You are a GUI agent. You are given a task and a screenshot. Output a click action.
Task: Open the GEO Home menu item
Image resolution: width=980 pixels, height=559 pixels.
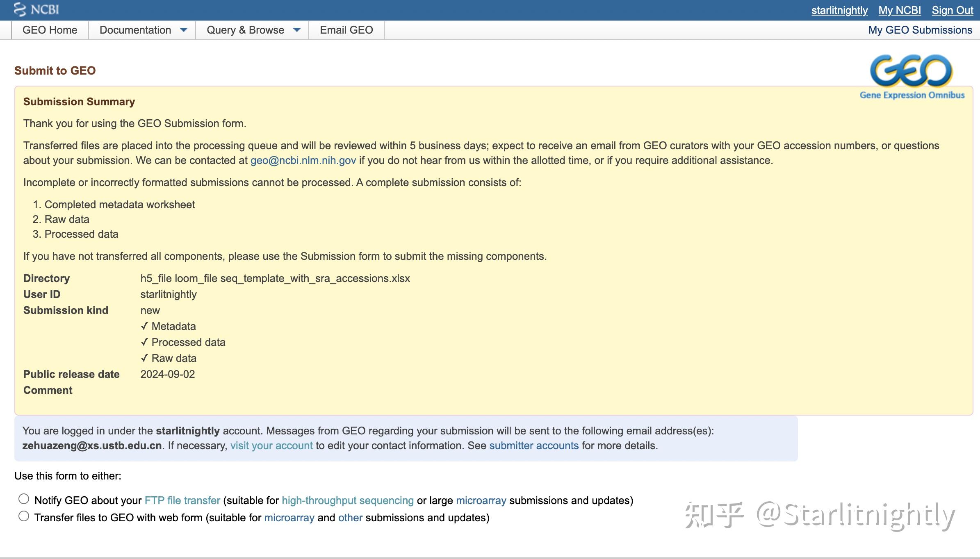50,30
